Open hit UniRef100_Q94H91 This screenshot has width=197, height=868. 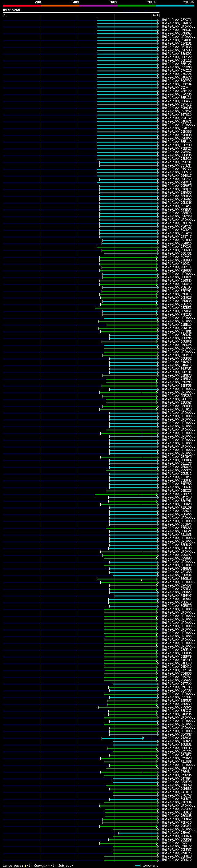[x=176, y=40]
